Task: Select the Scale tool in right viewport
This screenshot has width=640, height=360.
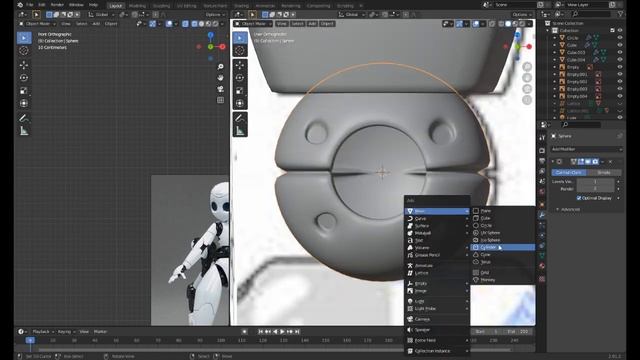Action: click(240, 91)
